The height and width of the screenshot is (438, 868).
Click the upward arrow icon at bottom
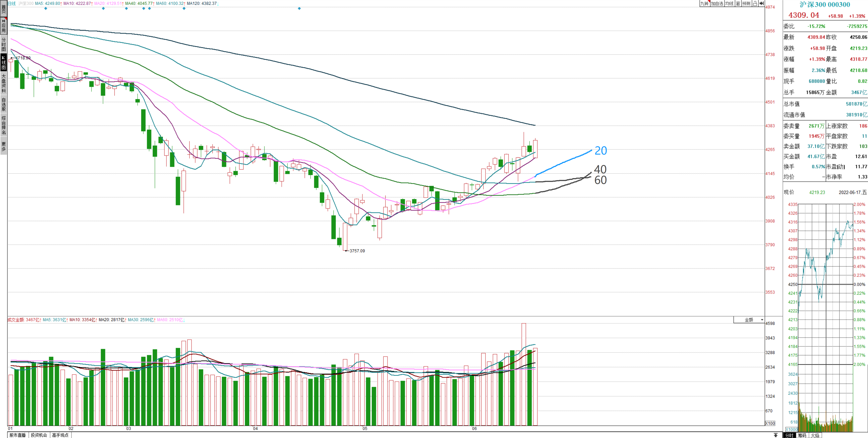click(776, 435)
